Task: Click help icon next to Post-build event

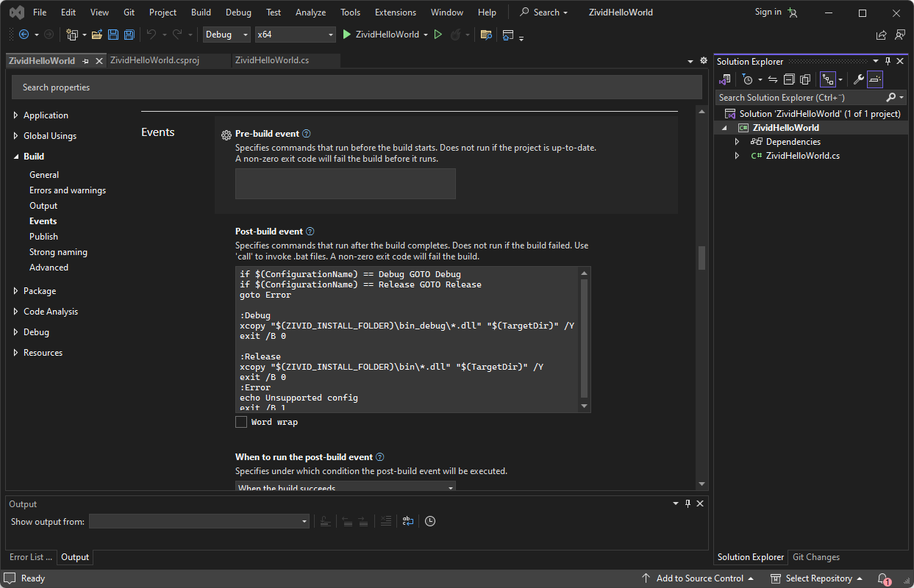Action: (x=310, y=232)
